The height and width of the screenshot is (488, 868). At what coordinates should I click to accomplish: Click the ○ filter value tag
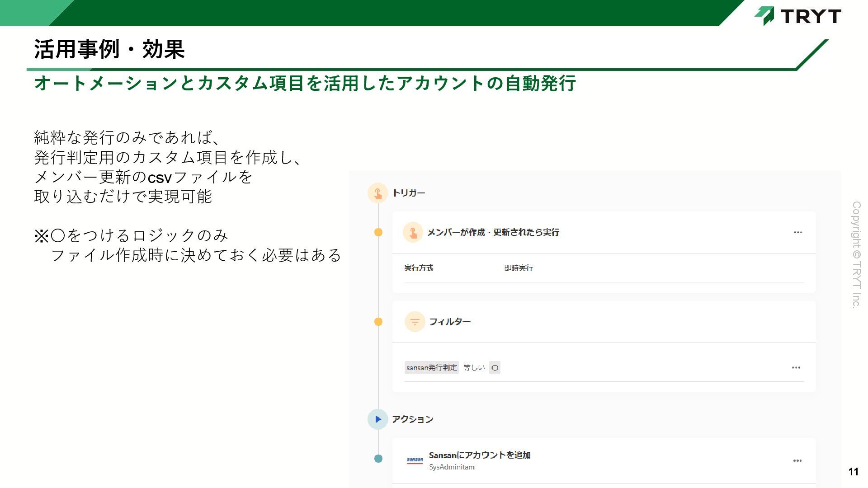(495, 368)
